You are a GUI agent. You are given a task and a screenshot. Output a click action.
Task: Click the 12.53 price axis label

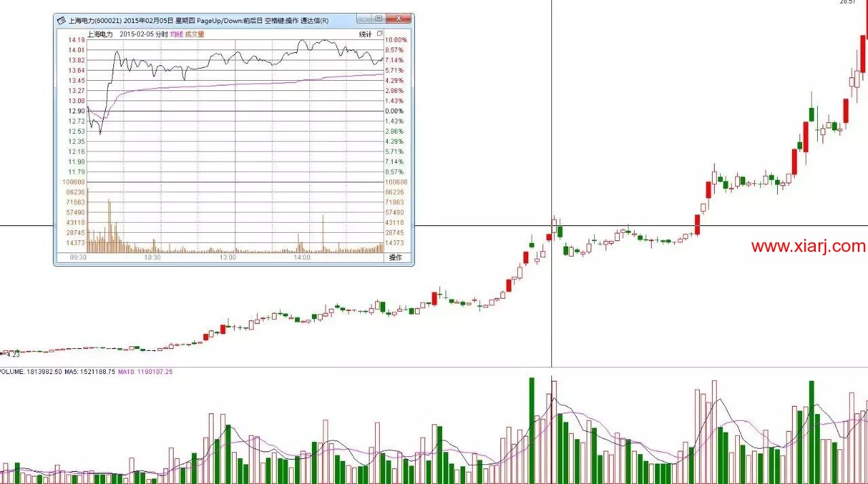[x=76, y=132]
